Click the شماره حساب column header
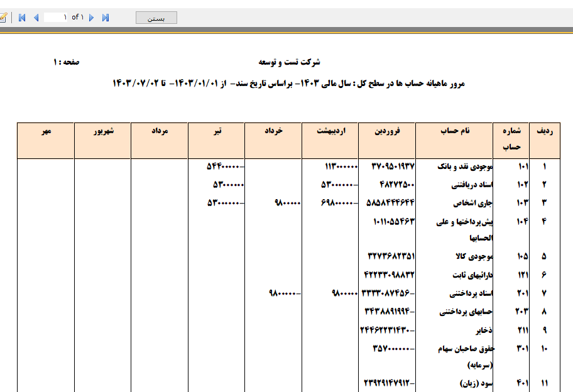Image resolution: width=573 pixels, height=392 pixels. [x=511, y=141]
